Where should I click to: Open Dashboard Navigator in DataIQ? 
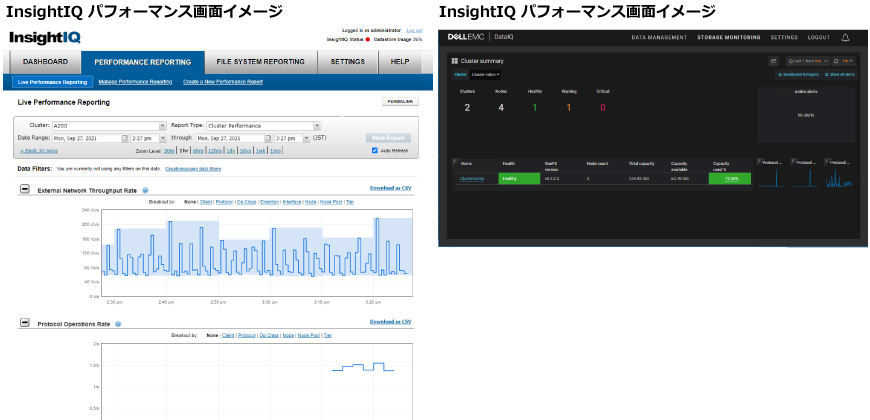coord(798,74)
